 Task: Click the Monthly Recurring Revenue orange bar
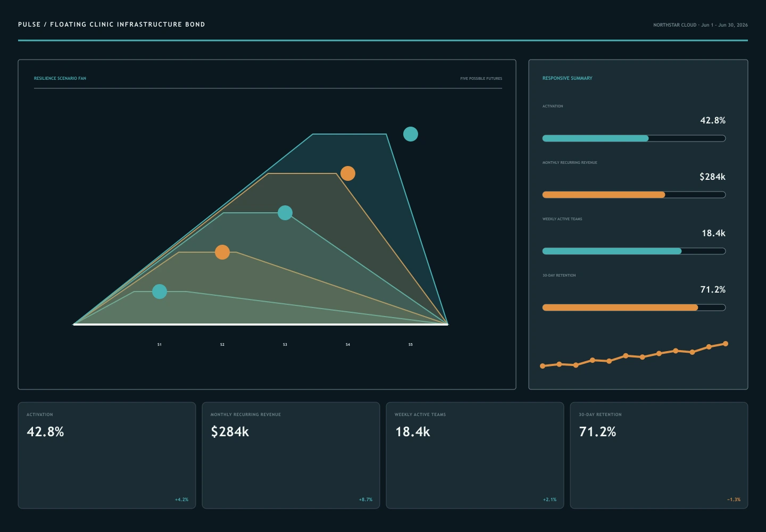tap(634, 195)
